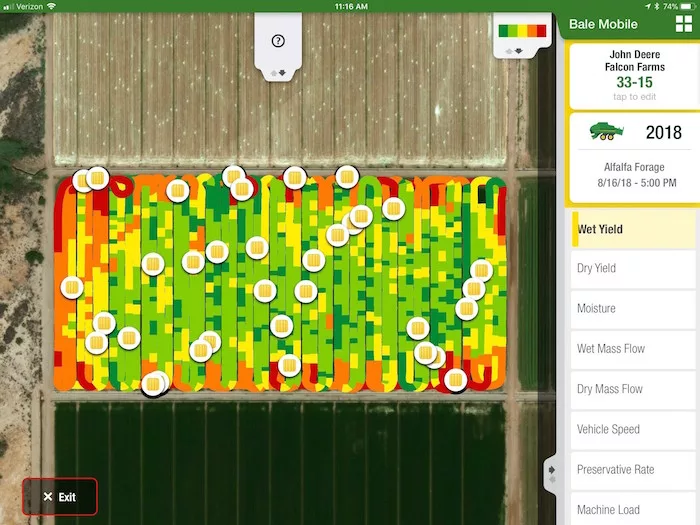700x525 pixels.
Task: Tap the bale marker on the dark red patch at bottom right
Action: [x=455, y=380]
